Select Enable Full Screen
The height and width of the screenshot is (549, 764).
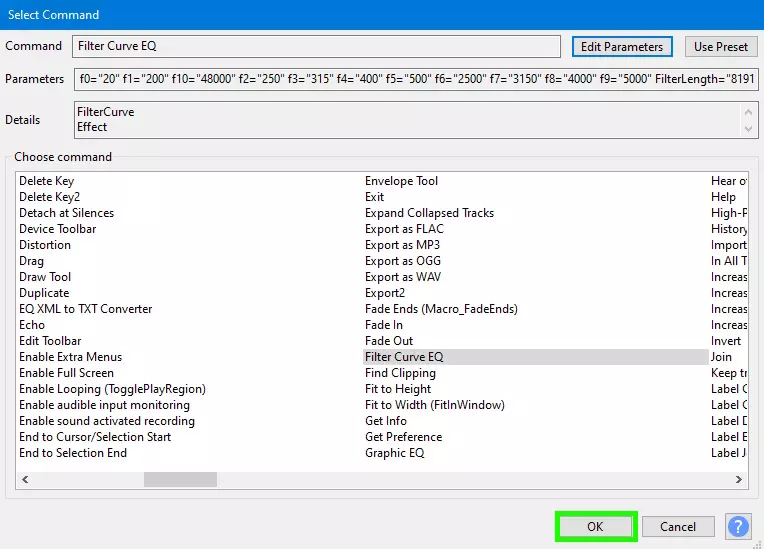(x=66, y=373)
